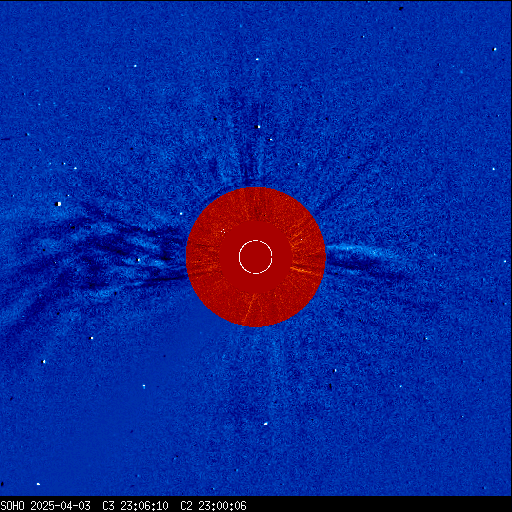Viewport: 512px width, 512px height.
Task: Click the large bright star at far left
Action: 59,204
